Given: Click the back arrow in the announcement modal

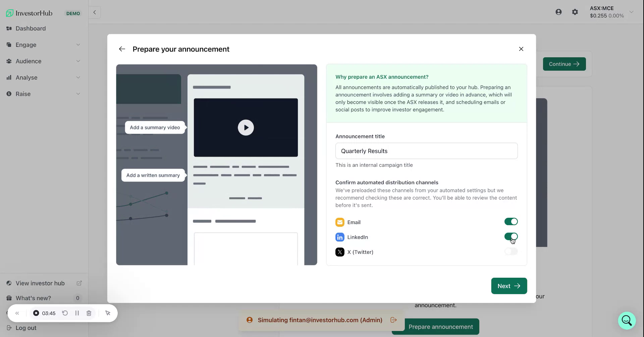Looking at the screenshot, I should (x=122, y=49).
